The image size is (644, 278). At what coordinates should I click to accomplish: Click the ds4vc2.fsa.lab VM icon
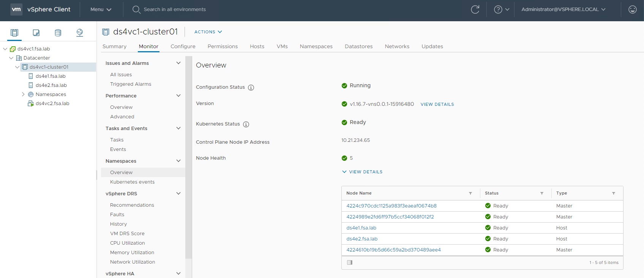tap(31, 104)
